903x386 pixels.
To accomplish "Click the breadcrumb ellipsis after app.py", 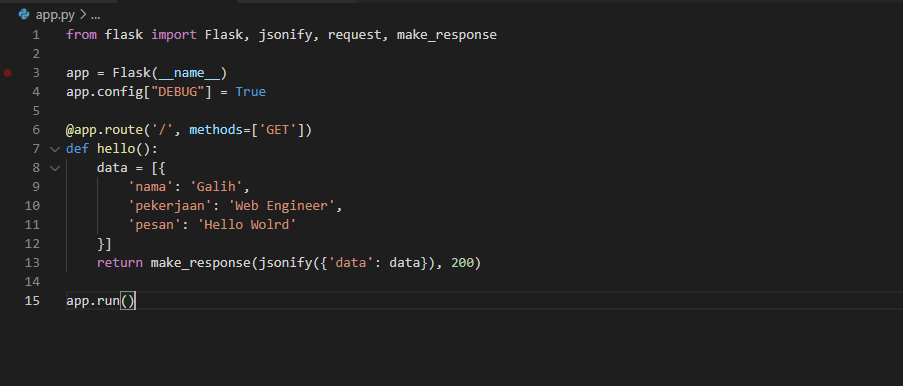I will (95, 15).
